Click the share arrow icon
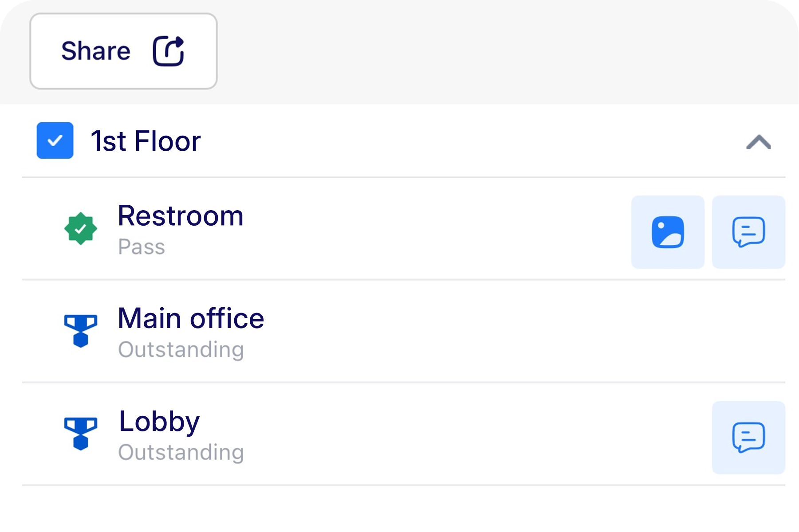 point(169,51)
